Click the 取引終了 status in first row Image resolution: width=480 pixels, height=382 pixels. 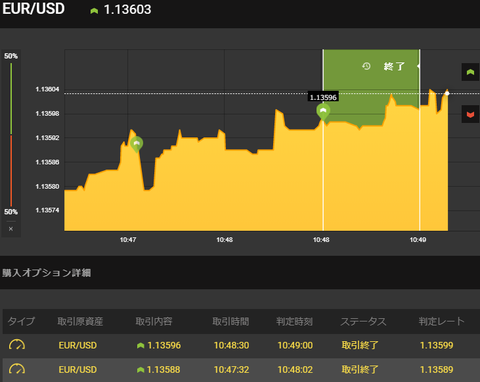click(x=360, y=345)
